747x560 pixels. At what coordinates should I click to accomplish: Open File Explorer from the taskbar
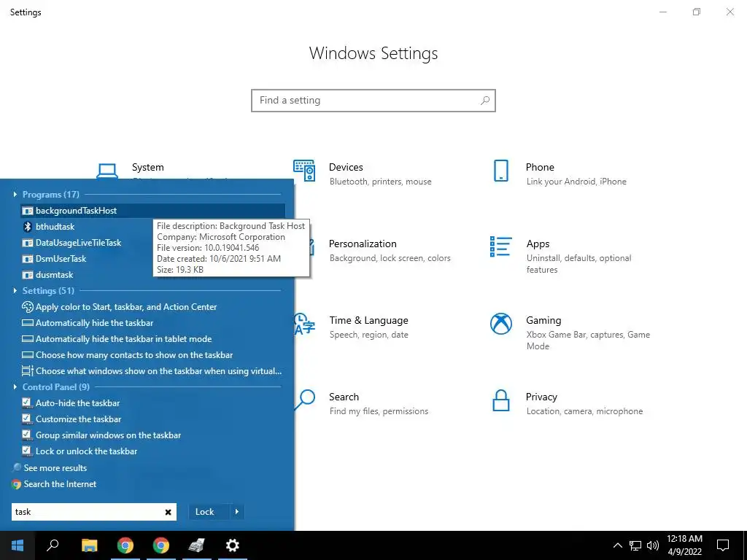tap(89, 545)
